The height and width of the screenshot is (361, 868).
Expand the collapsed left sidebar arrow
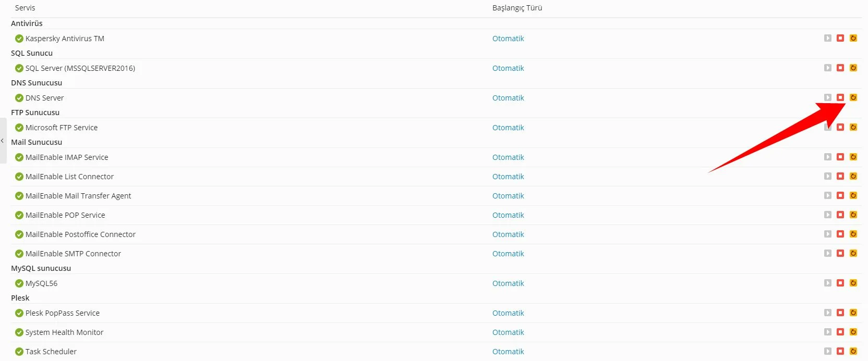pyautogui.click(x=3, y=141)
